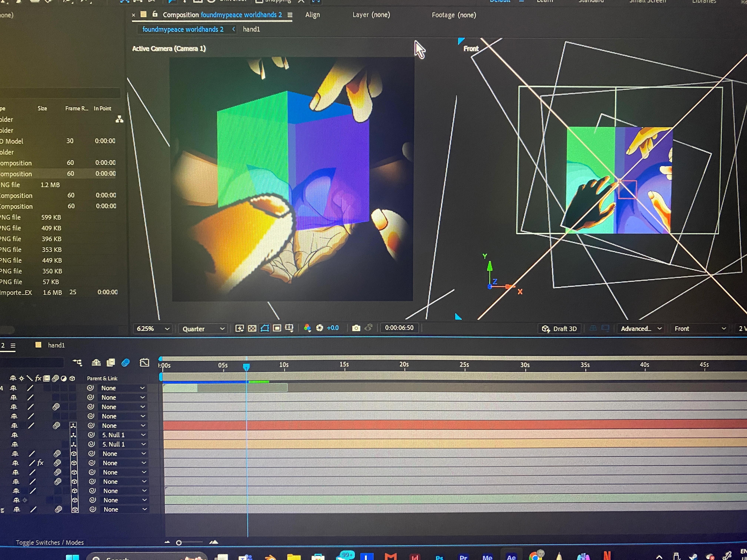Open the Quarter resolution dropdown
This screenshot has height=560, width=747.
(x=203, y=329)
